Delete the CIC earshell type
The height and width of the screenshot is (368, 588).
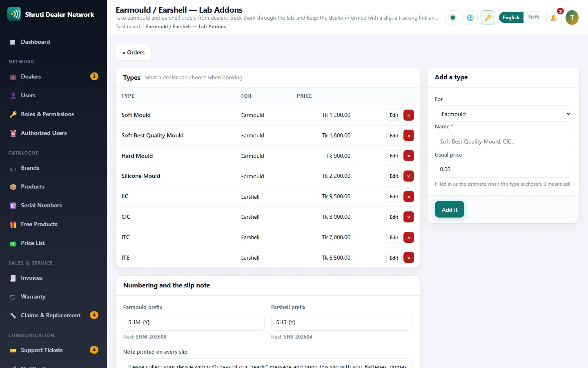coord(409,217)
